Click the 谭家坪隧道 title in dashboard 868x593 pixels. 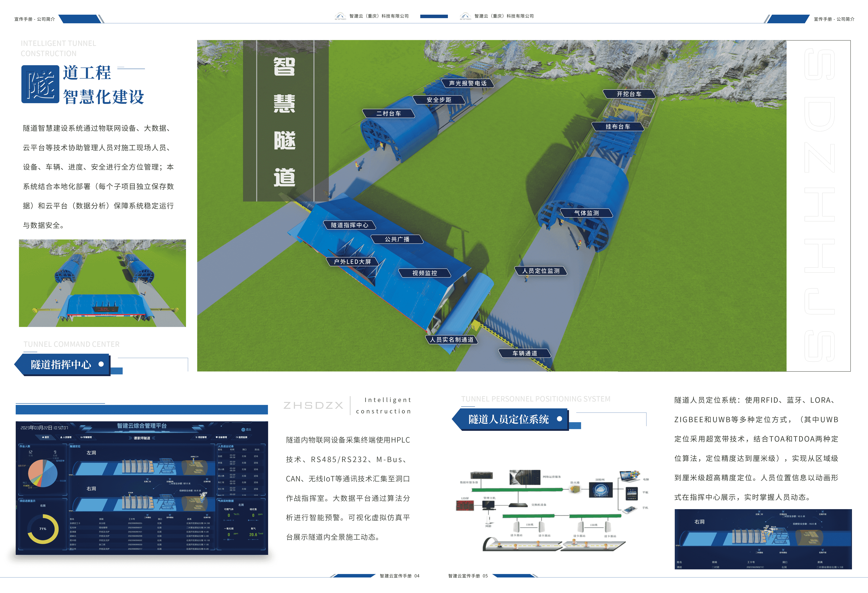pos(142,438)
